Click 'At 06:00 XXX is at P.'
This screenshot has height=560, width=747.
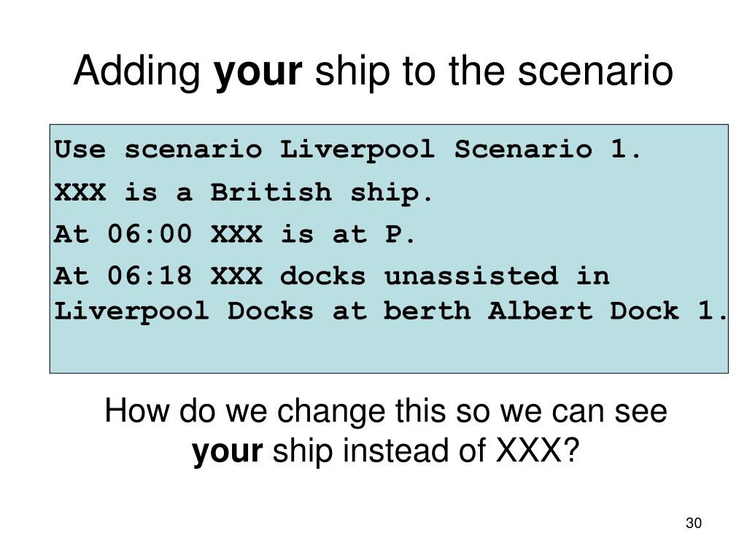tap(235, 234)
